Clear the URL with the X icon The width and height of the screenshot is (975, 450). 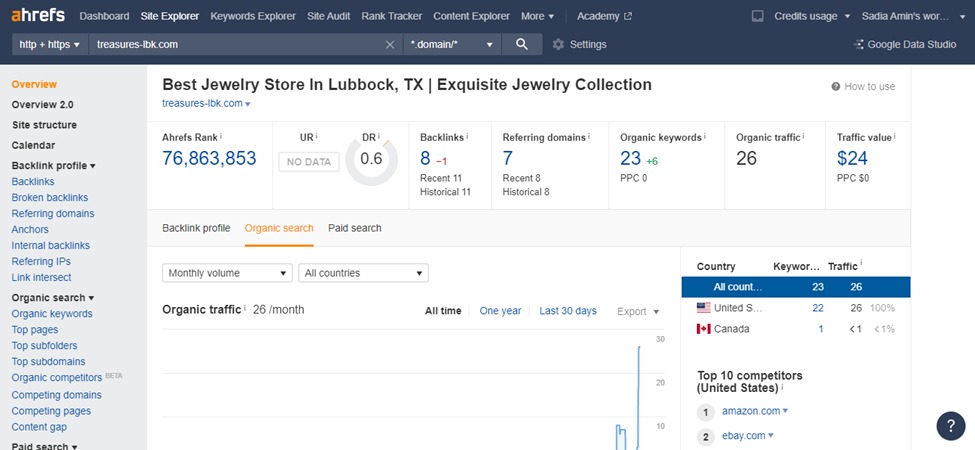pos(390,44)
